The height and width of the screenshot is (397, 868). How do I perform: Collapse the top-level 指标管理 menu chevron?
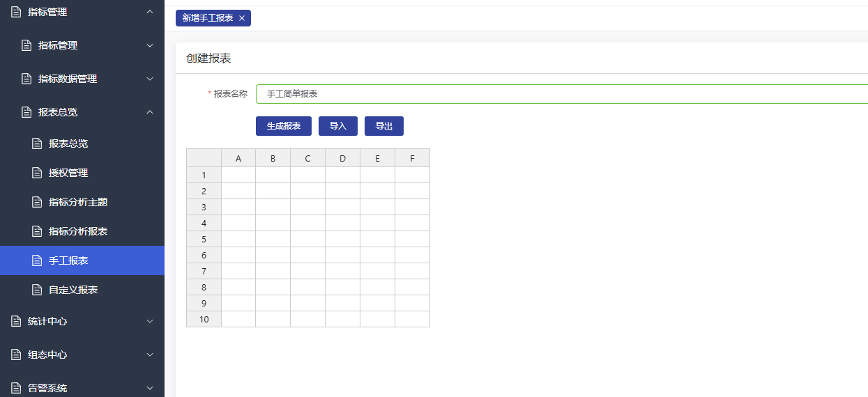pos(149,12)
